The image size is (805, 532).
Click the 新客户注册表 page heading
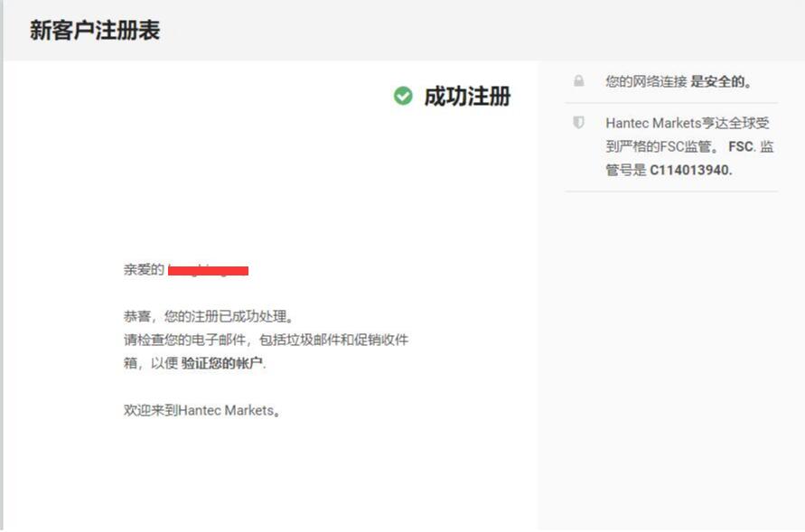click(x=95, y=31)
